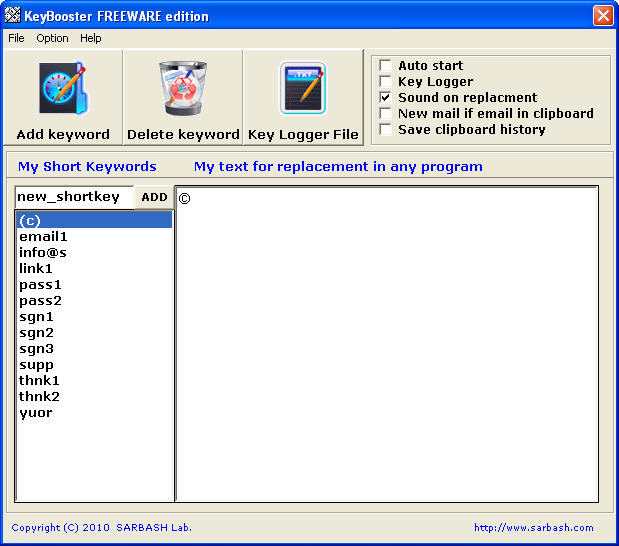Close the KeyBooster window

pos(603,15)
